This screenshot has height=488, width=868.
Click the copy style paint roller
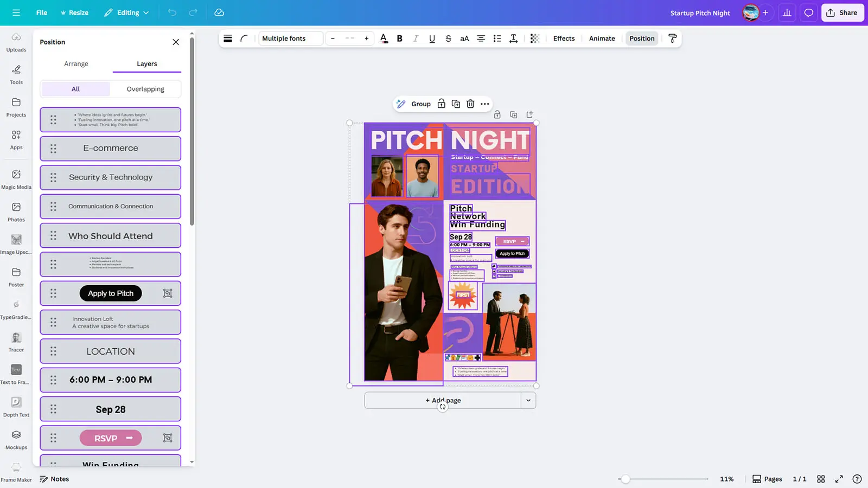(x=672, y=38)
